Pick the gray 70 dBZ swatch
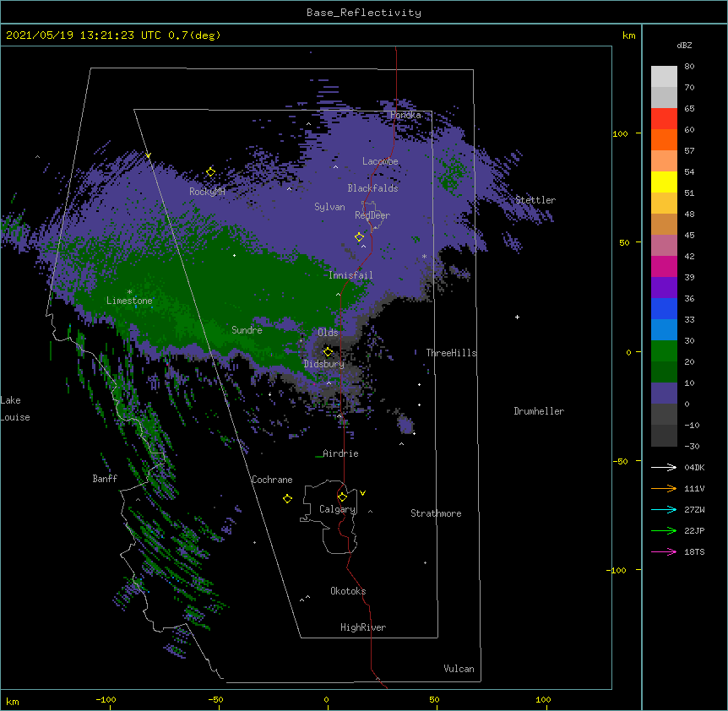Image resolution: width=728 pixels, height=711 pixels. click(664, 97)
